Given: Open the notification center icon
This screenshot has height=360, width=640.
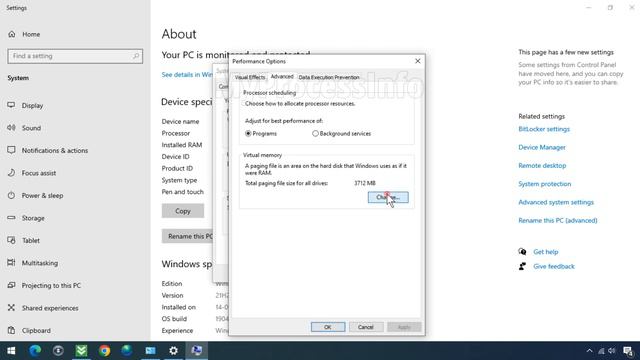Looking at the screenshot, I should click(628, 351).
